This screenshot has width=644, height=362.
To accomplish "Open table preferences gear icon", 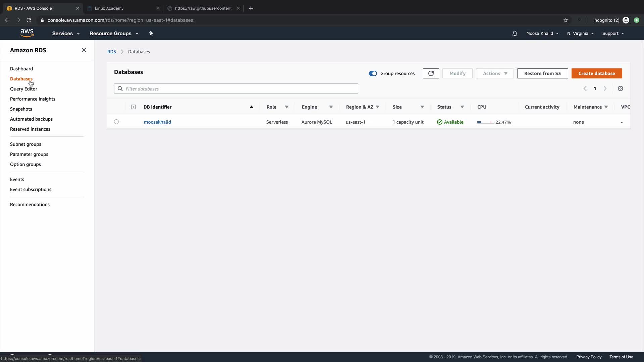I will 620,88.
